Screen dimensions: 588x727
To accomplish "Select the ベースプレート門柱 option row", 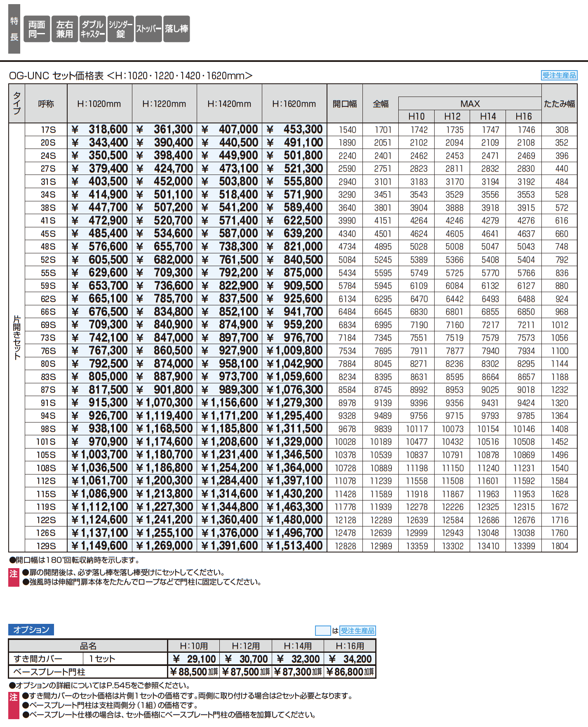I will click(88, 672).
